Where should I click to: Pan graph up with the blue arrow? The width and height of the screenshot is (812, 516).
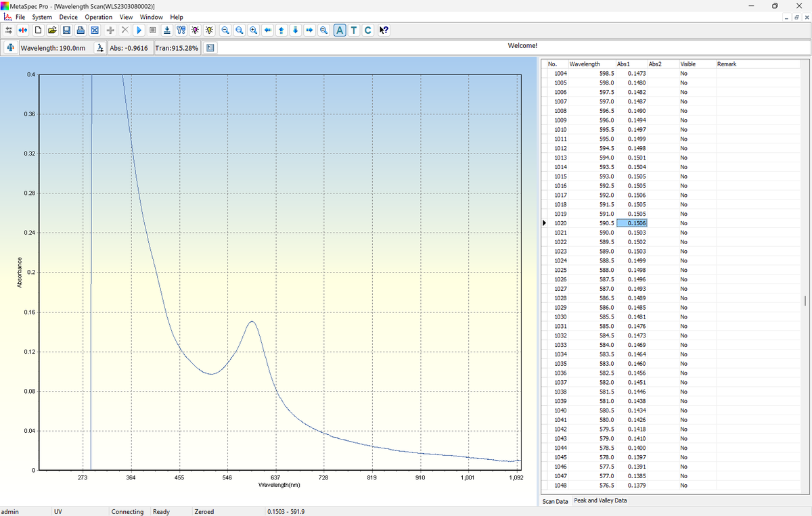click(281, 30)
